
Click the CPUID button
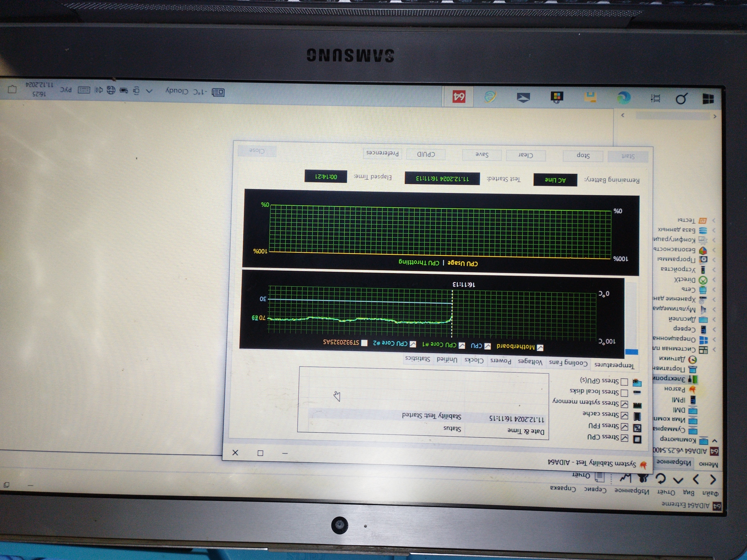click(426, 154)
